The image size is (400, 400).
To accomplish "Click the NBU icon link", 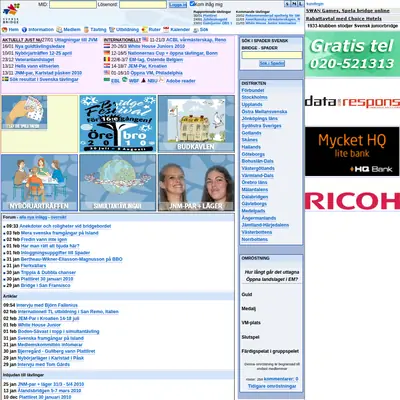I will (x=143, y=80).
